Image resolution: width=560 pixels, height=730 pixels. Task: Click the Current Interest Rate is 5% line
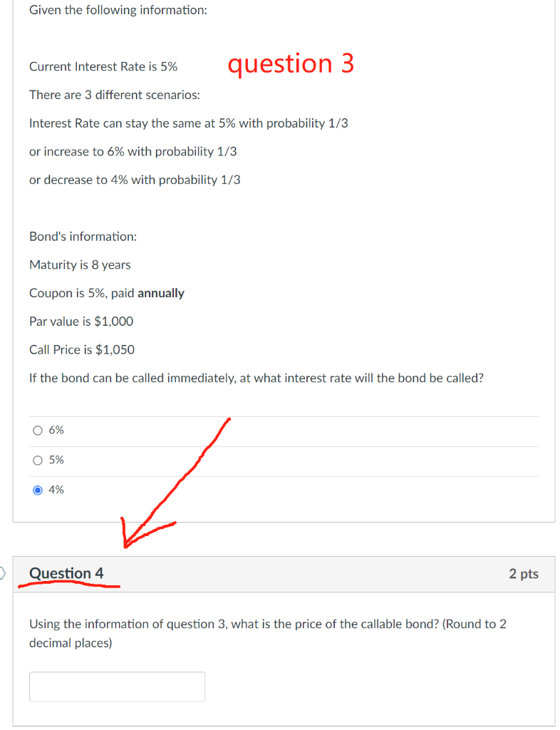pos(103,66)
